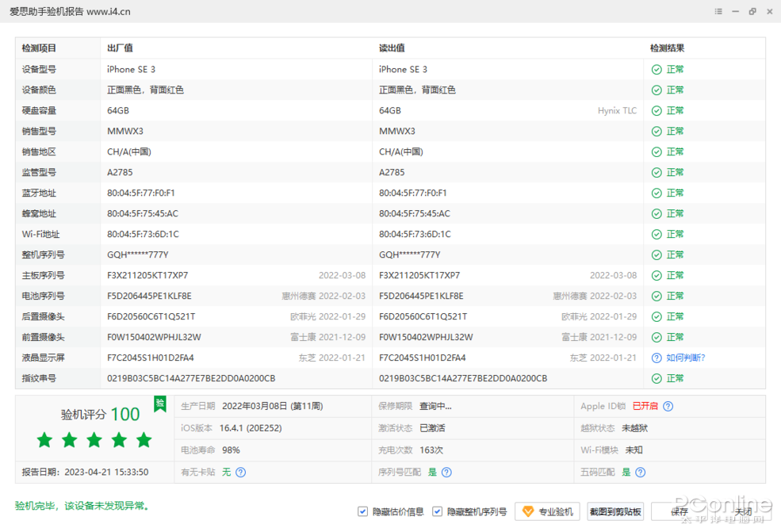
Task: Click the green check icon for 指纹串号 row
Action: click(x=657, y=378)
